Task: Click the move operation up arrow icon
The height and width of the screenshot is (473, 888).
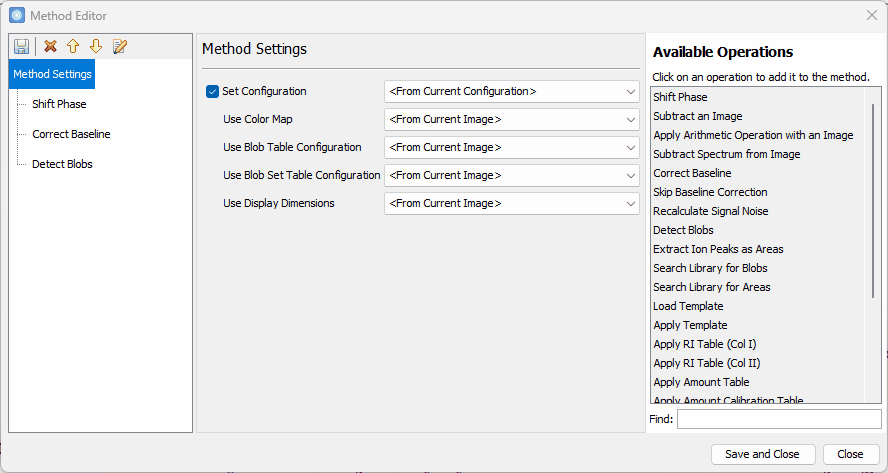Action: point(73,47)
